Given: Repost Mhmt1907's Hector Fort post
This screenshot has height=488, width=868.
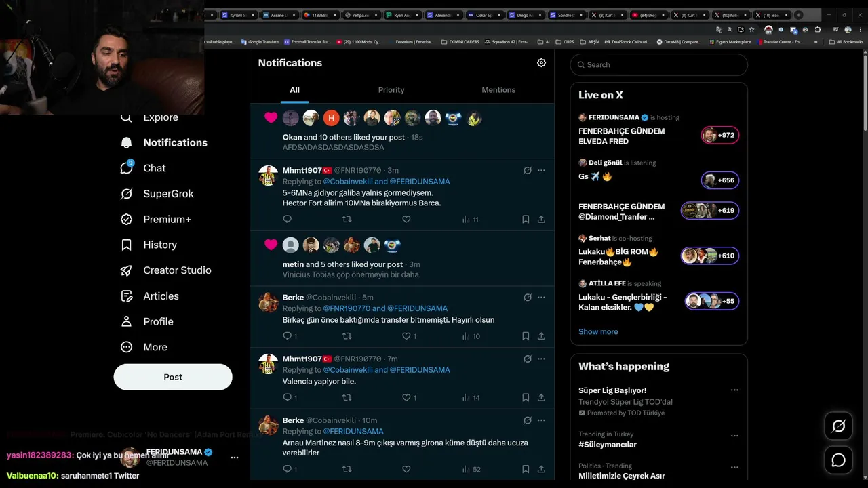Looking at the screenshot, I should [347, 219].
